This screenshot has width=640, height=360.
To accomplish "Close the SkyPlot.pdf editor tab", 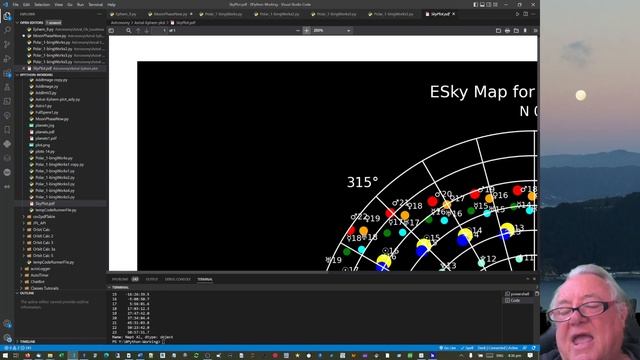I will pyautogui.click(x=453, y=14).
